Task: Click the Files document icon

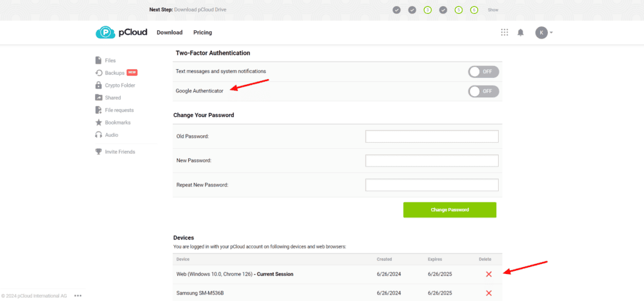Action: pos(99,60)
